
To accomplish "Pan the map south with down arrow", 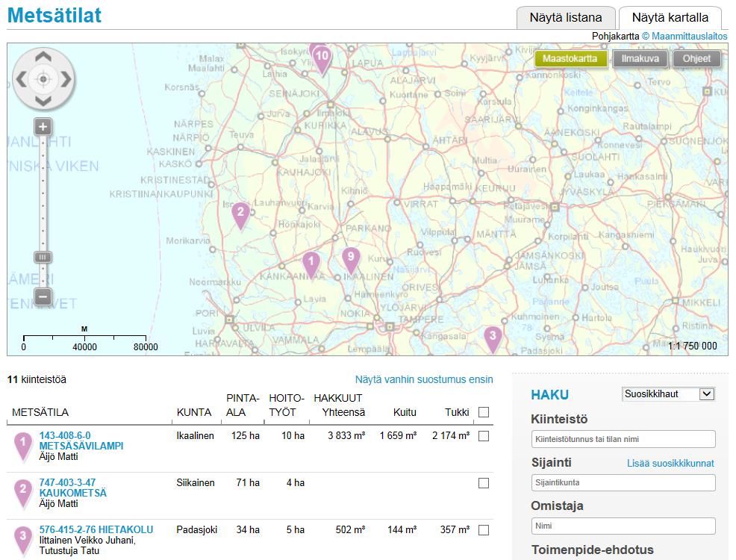I will pyautogui.click(x=43, y=101).
